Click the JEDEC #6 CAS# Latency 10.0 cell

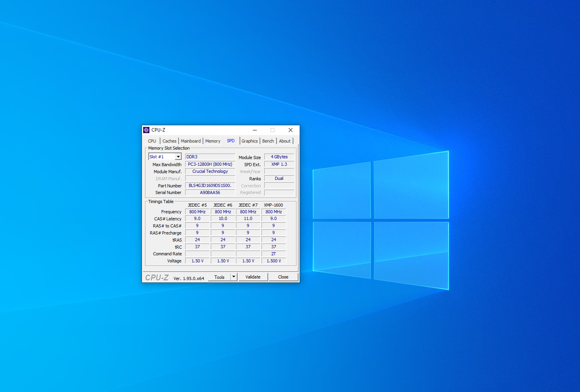(x=223, y=218)
